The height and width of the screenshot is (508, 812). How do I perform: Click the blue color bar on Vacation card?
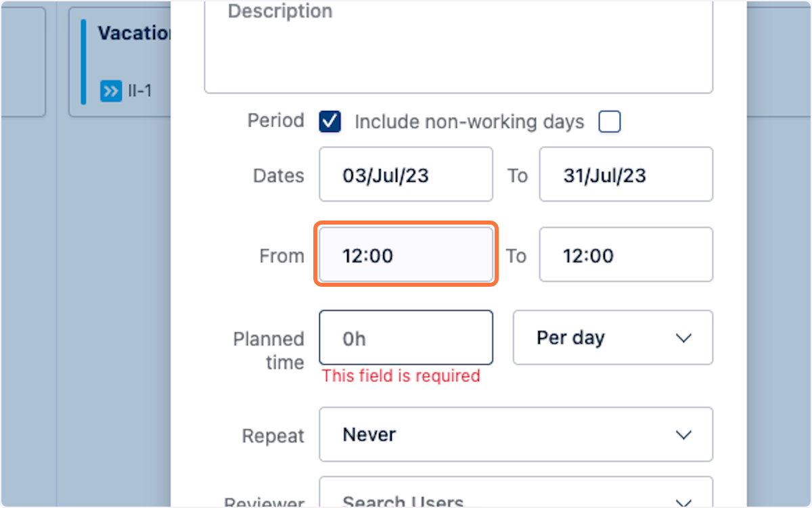pos(83,62)
